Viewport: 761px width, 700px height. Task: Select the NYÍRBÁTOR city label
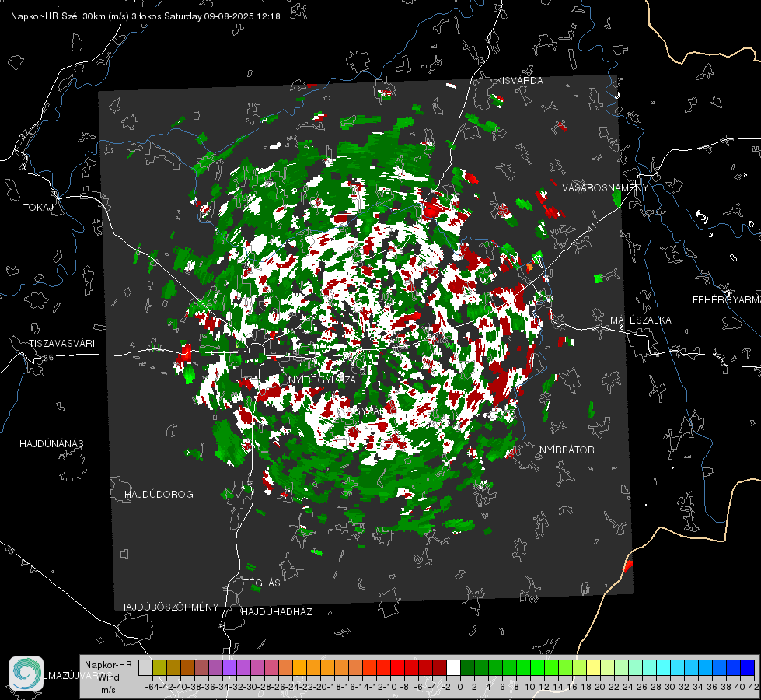pyautogui.click(x=567, y=450)
